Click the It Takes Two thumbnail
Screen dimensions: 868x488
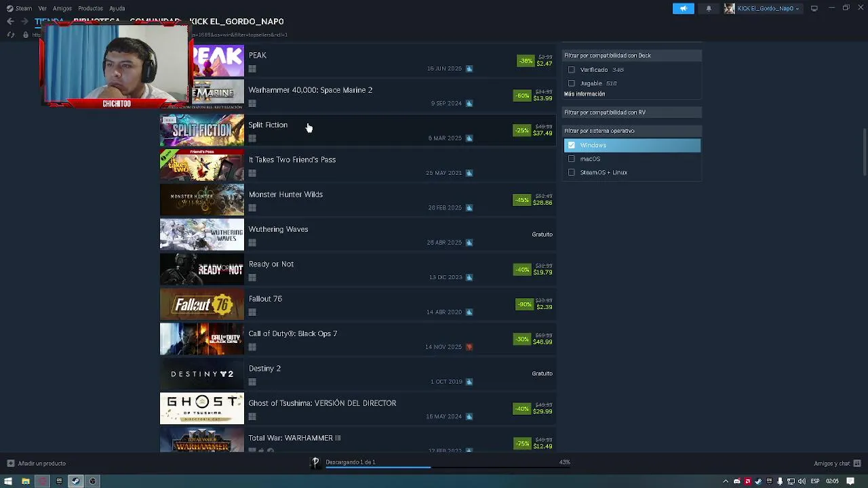pyautogui.click(x=202, y=165)
